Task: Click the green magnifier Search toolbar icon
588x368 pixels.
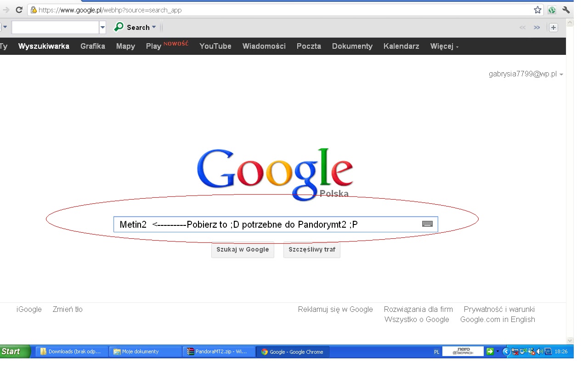Action: (x=119, y=27)
